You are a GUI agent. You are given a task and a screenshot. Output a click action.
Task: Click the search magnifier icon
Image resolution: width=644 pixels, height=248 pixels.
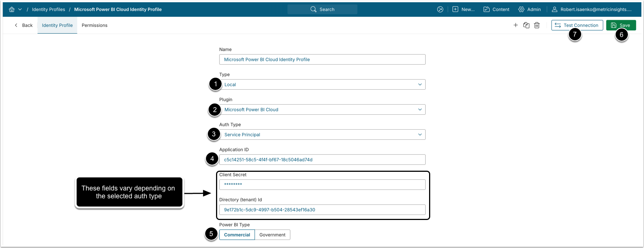coord(313,9)
